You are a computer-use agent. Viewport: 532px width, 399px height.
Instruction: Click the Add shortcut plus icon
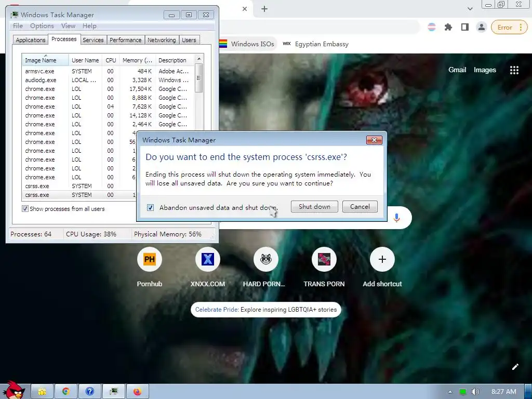382,260
